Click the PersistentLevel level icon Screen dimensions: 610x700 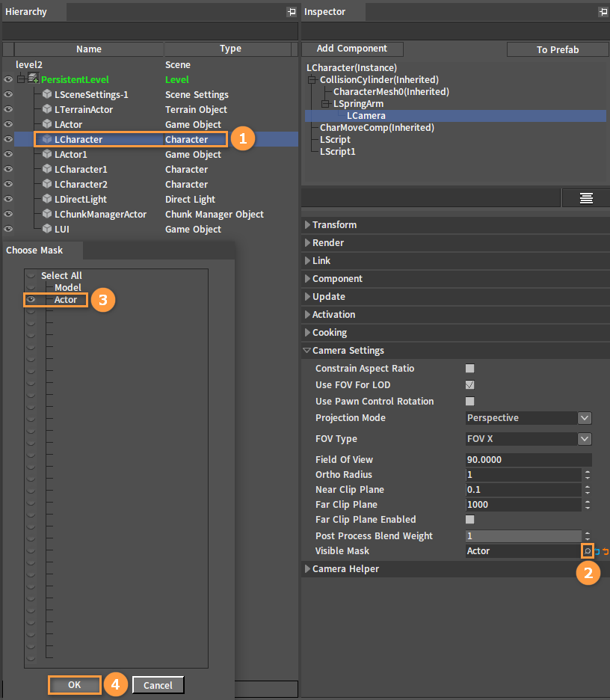pyautogui.click(x=34, y=78)
